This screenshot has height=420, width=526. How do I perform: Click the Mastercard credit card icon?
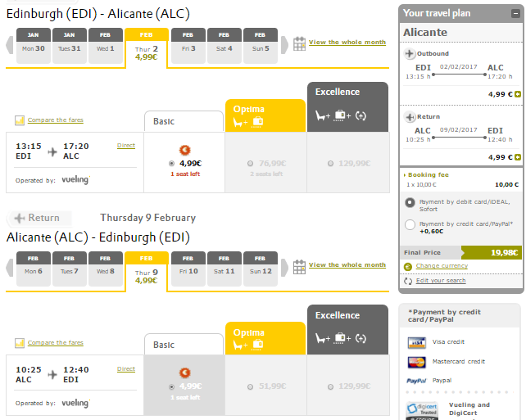coord(417,362)
